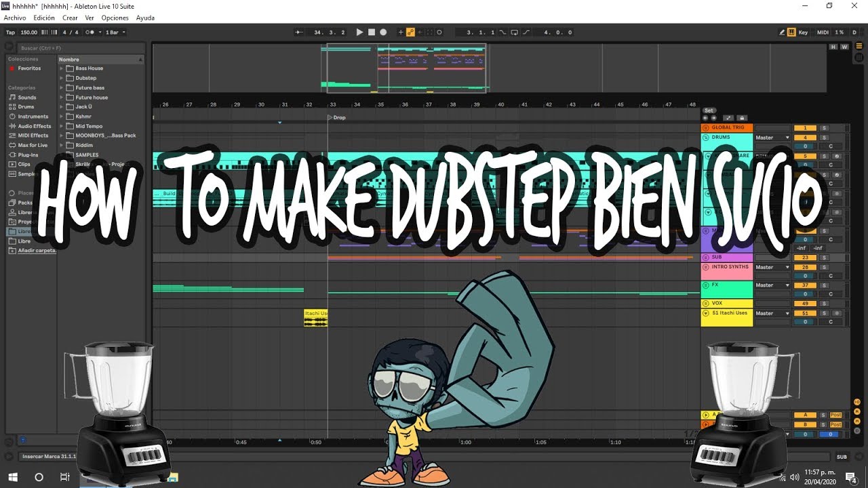Toggle the Punch-Out switch icon
Screen dimensions: 868x488
(526, 32)
